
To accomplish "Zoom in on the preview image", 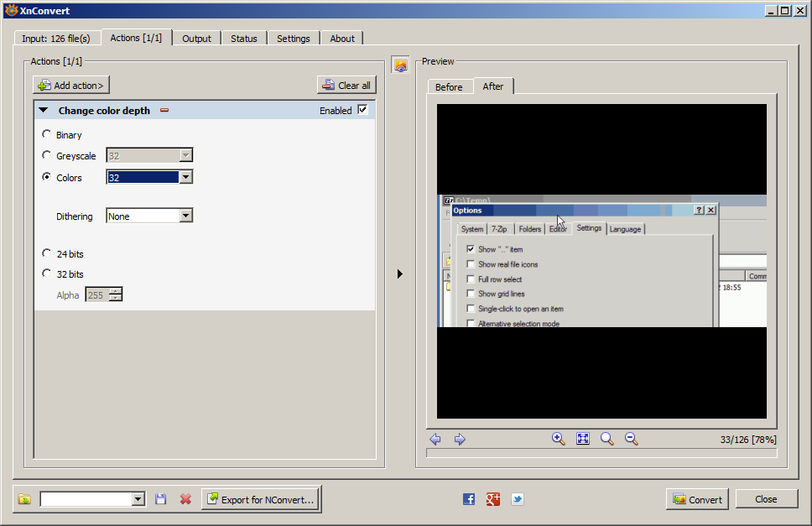I will [559, 439].
